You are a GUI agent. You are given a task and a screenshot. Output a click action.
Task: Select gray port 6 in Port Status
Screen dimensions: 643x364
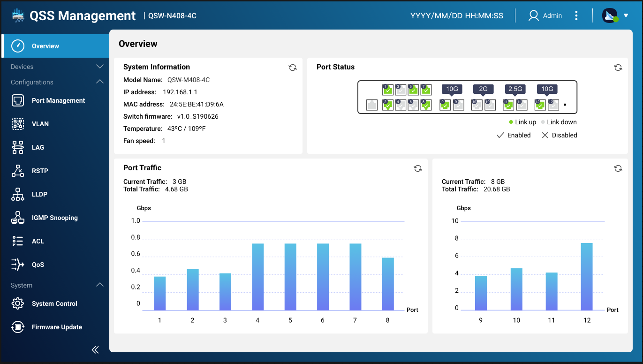(x=413, y=105)
